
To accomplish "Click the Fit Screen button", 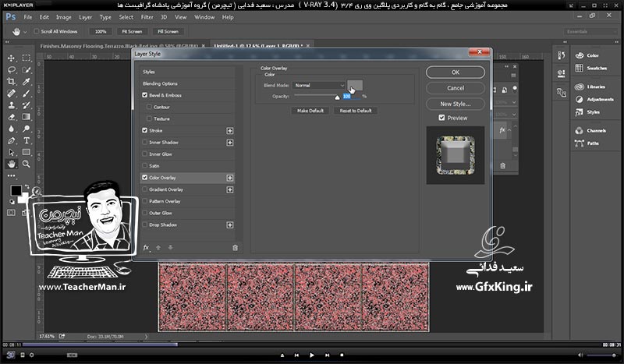I will 132,31.
